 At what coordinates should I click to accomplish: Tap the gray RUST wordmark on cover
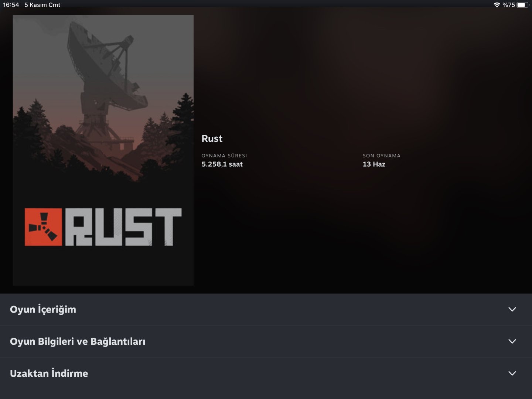(123, 227)
